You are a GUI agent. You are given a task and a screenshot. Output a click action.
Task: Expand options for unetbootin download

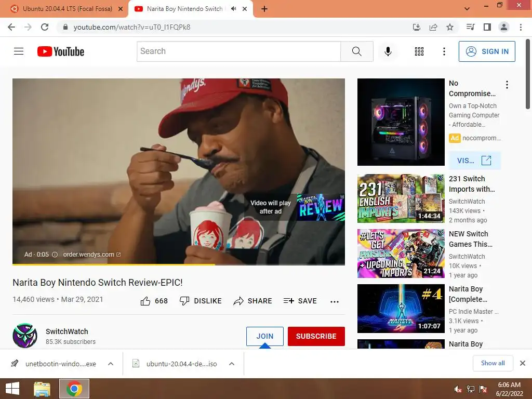click(x=111, y=364)
